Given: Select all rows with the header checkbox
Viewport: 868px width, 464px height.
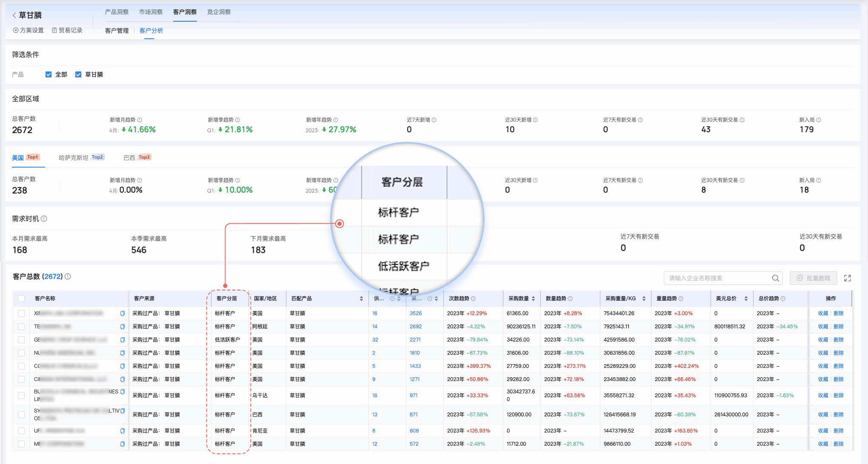Looking at the screenshot, I should coord(21,299).
